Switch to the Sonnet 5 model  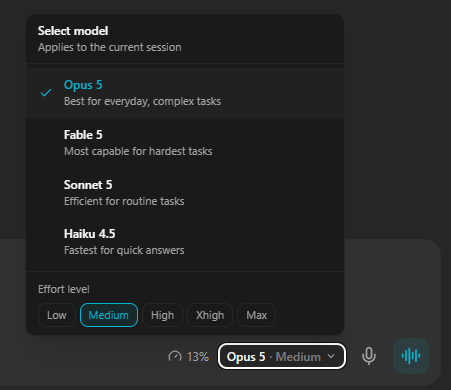(x=185, y=193)
